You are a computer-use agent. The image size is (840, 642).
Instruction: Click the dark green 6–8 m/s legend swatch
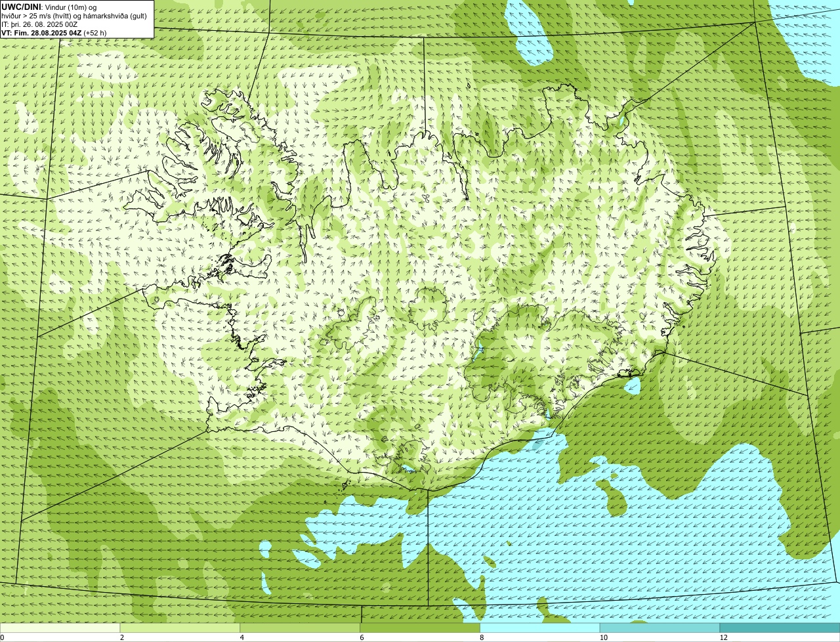click(x=421, y=628)
